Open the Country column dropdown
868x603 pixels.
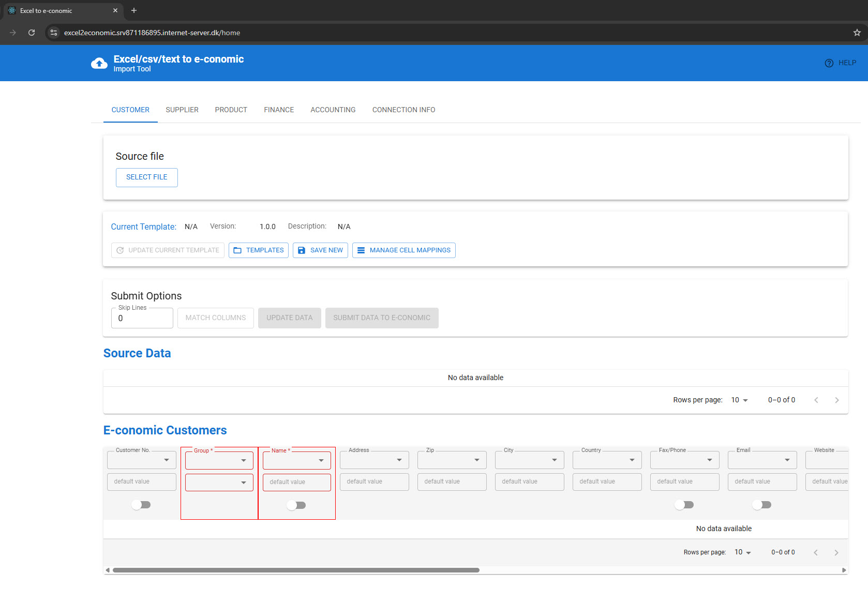point(607,460)
